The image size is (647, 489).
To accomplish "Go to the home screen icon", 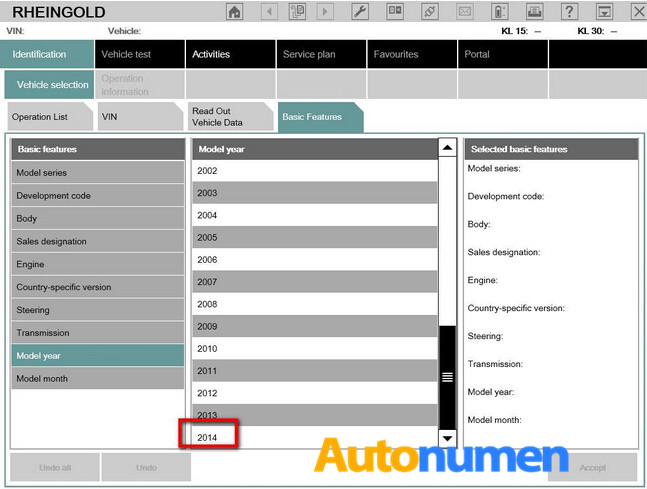I will [234, 12].
